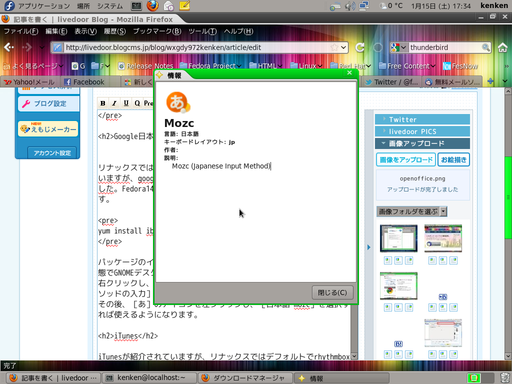This screenshot has height=384, width=512.
Task: Open the FesNow bookmark
Action: pos(461,66)
